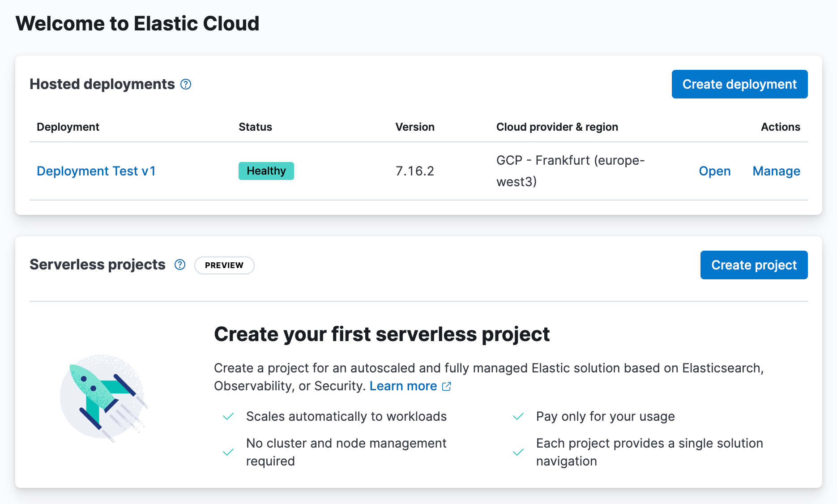Click the Cloud provider & region header
Screen dimensions: 837x504
click(x=557, y=127)
